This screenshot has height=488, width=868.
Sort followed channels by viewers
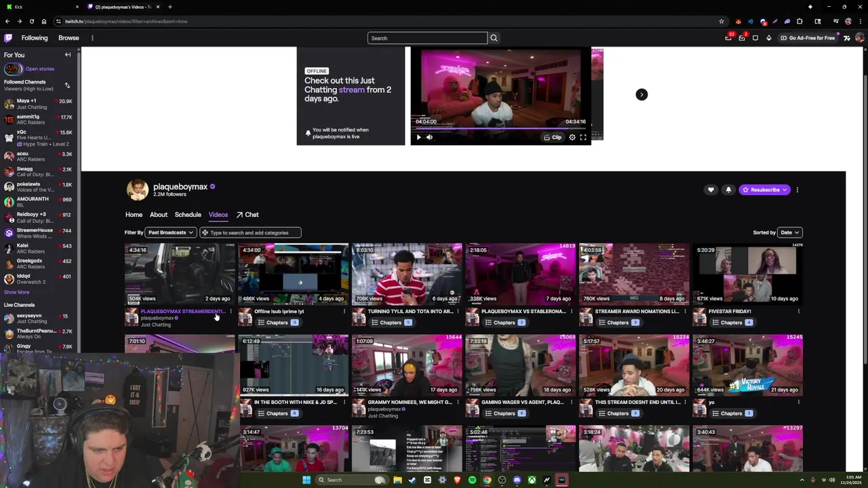[67, 85]
